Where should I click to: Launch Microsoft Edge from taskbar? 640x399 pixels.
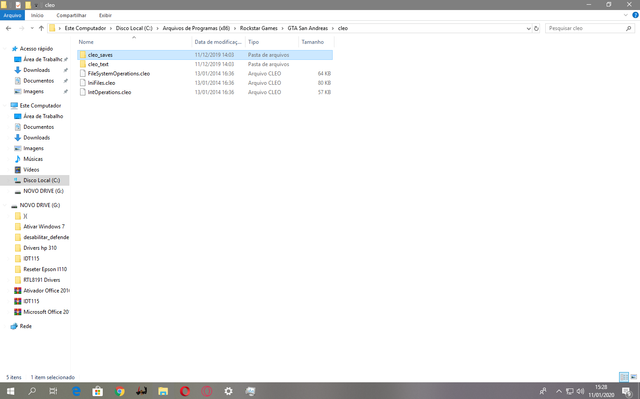click(76, 391)
